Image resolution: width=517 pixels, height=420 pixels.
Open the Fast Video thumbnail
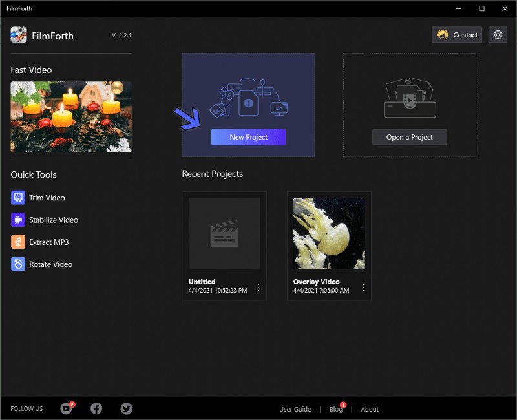pyautogui.click(x=70, y=118)
